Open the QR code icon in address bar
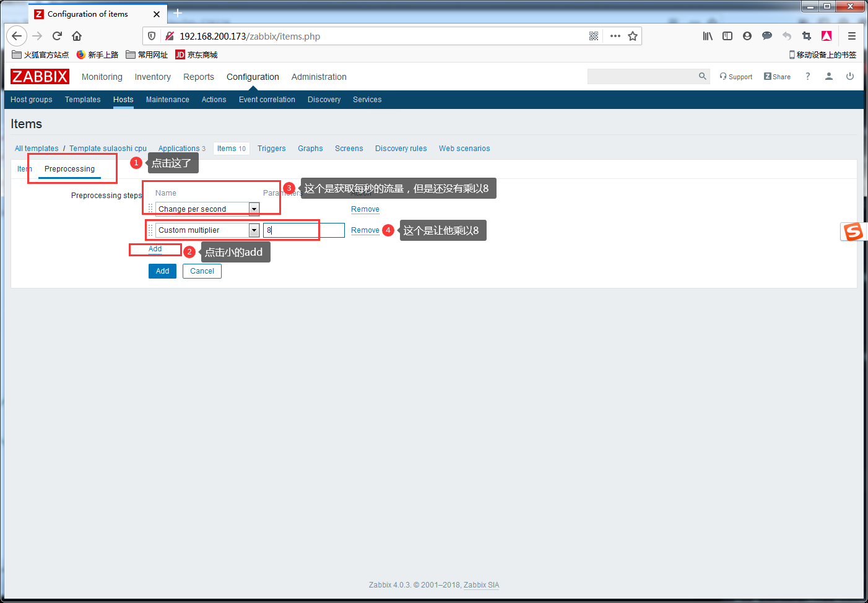The height and width of the screenshot is (603, 868). (594, 36)
